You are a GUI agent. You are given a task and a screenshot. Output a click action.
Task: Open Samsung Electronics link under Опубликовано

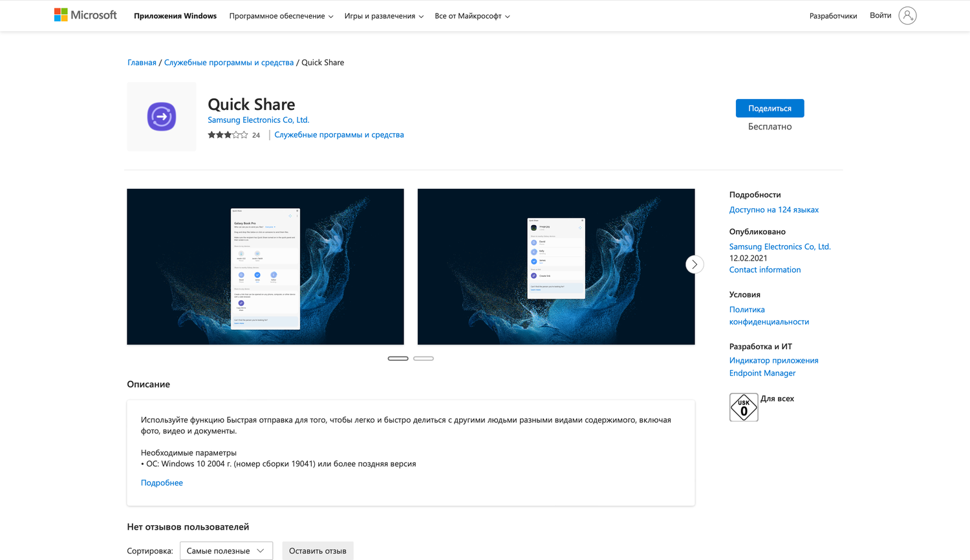(780, 246)
